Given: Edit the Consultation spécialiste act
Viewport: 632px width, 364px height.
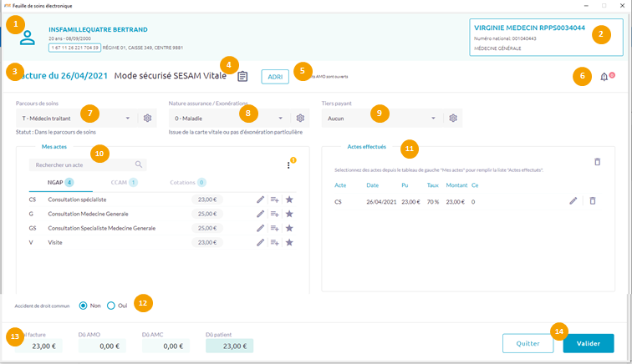Looking at the screenshot, I should click(260, 200).
